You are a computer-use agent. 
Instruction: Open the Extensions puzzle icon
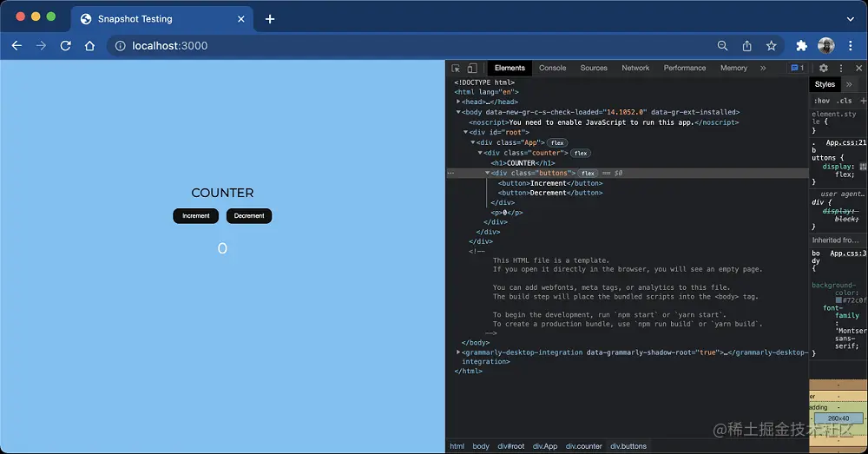[801, 46]
